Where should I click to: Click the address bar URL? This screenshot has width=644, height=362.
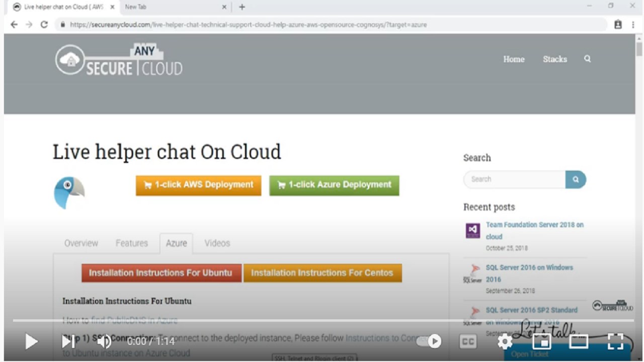249,24
